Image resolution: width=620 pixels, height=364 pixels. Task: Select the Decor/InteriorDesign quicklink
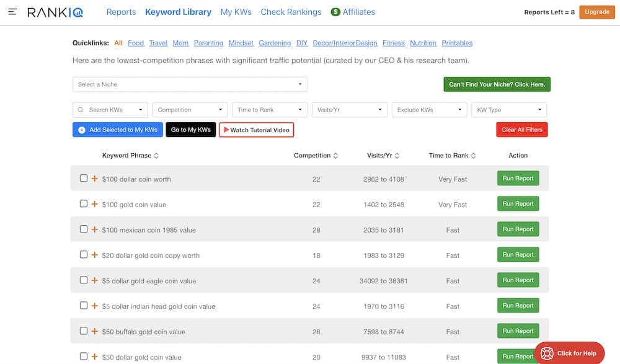pos(345,43)
